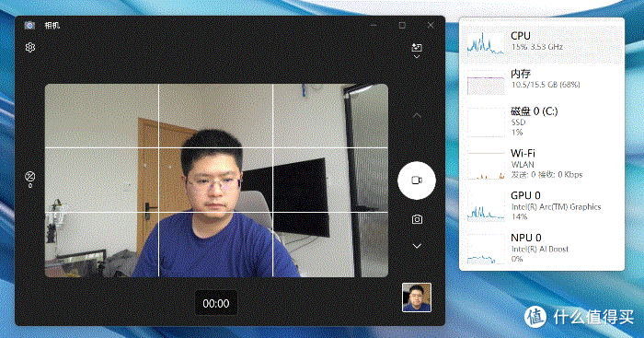Click the memory usage graph
Screen dimensions: 644x338
tap(486, 82)
